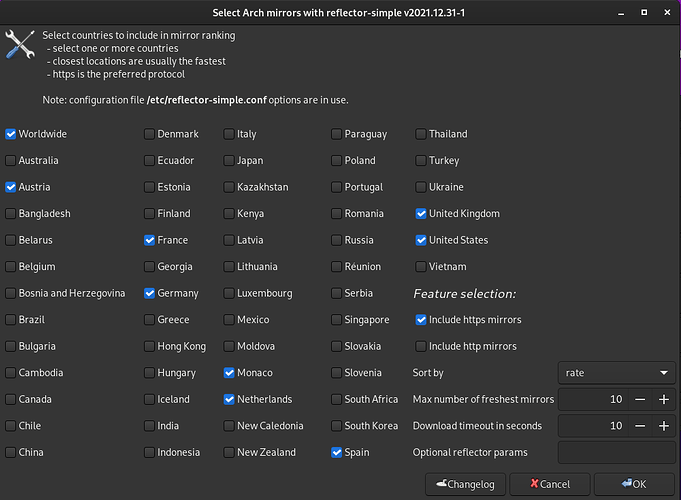Check the Japan checkbox
Screen dimensions: 681x500
coord(229,160)
